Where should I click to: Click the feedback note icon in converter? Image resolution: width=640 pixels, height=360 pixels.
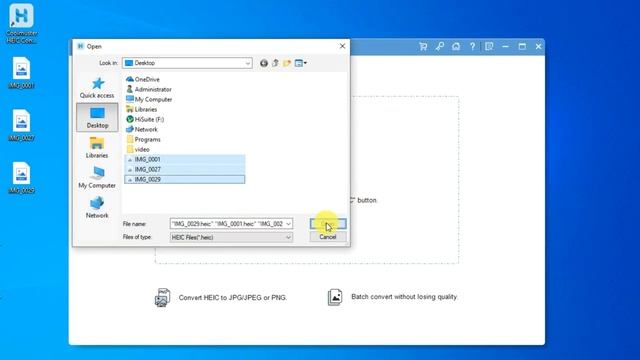tap(489, 47)
